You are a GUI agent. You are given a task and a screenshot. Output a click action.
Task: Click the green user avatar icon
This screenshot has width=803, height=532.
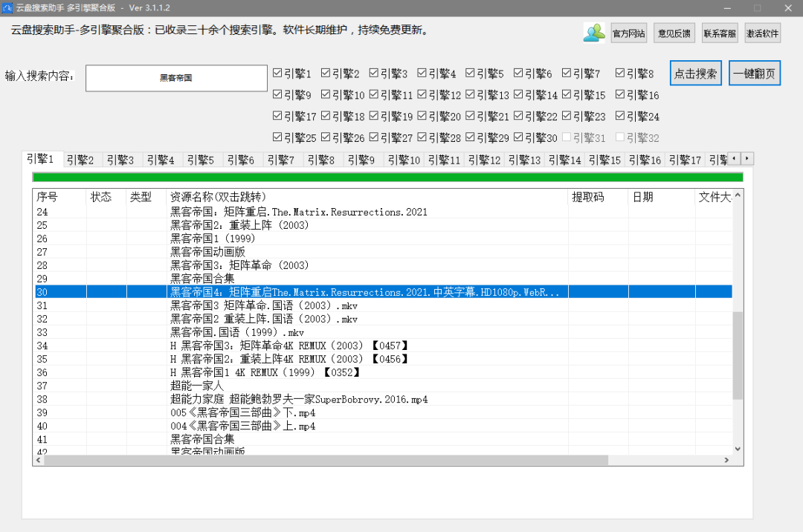(x=594, y=33)
